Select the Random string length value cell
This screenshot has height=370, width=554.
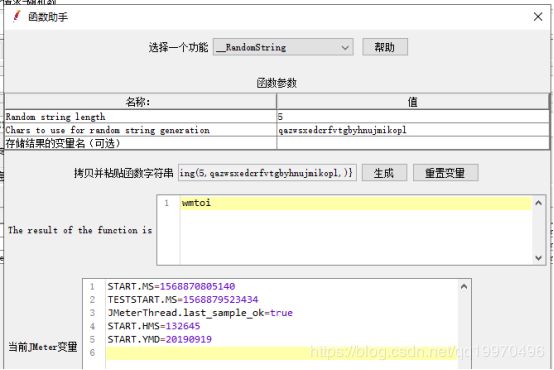413,117
